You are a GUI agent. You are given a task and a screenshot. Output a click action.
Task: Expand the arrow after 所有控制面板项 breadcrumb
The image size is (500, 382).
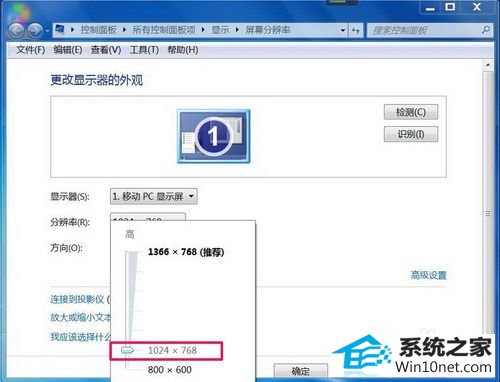click(203, 30)
